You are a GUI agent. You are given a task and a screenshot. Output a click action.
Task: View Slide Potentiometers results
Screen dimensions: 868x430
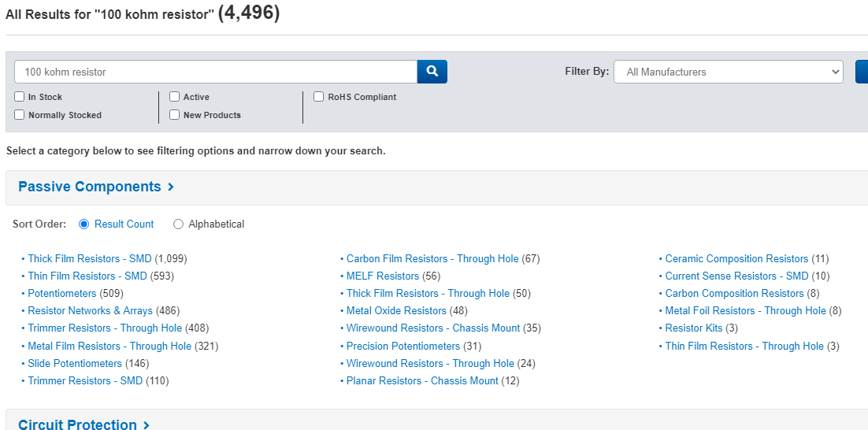75,363
